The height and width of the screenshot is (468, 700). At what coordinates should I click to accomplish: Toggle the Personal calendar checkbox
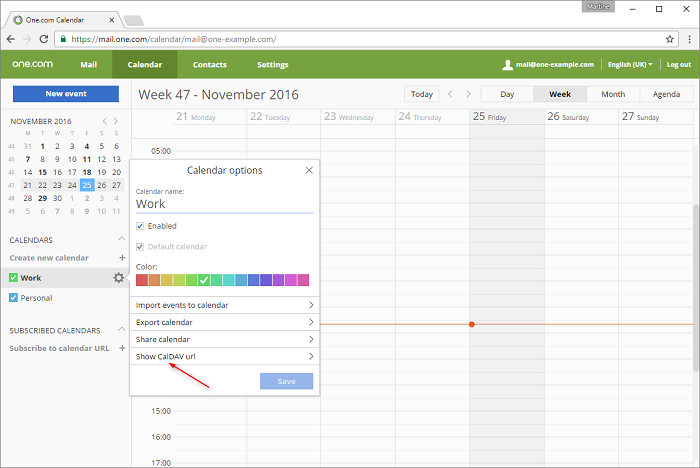14,298
